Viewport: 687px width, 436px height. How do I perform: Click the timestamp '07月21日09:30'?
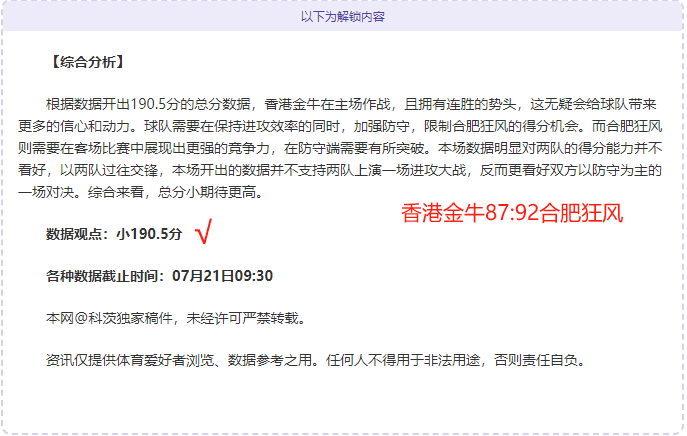[x=223, y=276]
